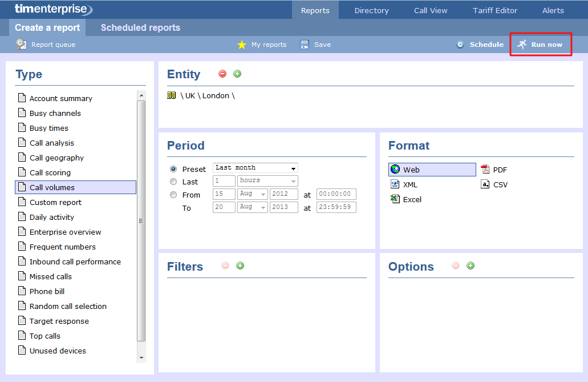Open the Scheduled reports tab
The image size is (588, 382).
click(x=140, y=28)
